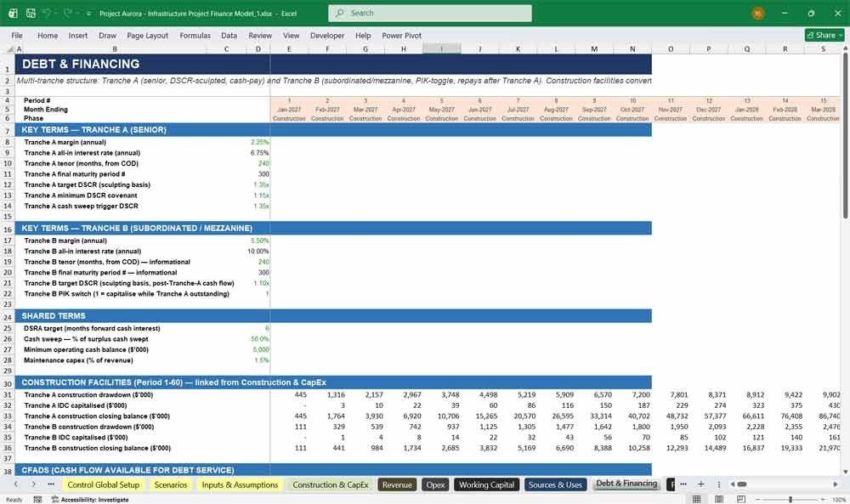Click Accessibility: Investigate in status bar
Viewport: 850px width, 504px height.
pyautogui.click(x=90, y=500)
